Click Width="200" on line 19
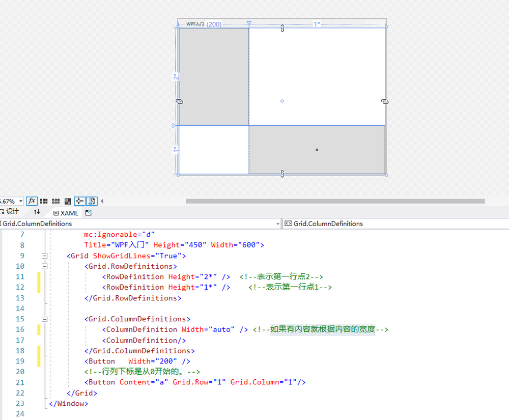Screen dimensions: 509x420 pyautogui.click(x=153, y=361)
